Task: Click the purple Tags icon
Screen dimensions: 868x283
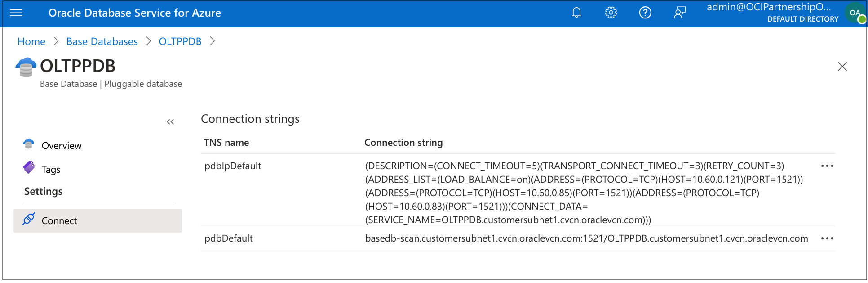Action: (29, 167)
